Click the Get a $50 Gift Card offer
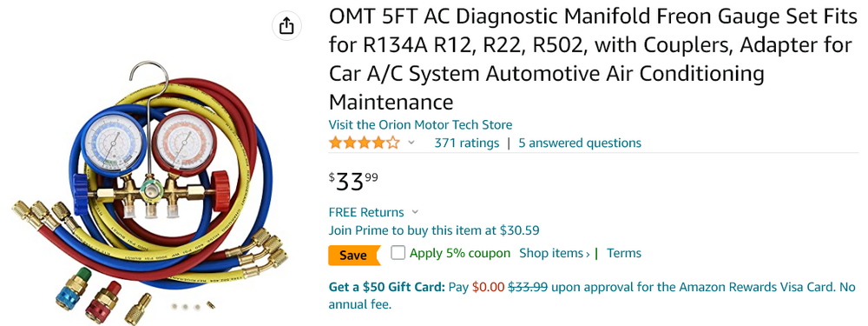Screen dimensions: 868x326 387,287
